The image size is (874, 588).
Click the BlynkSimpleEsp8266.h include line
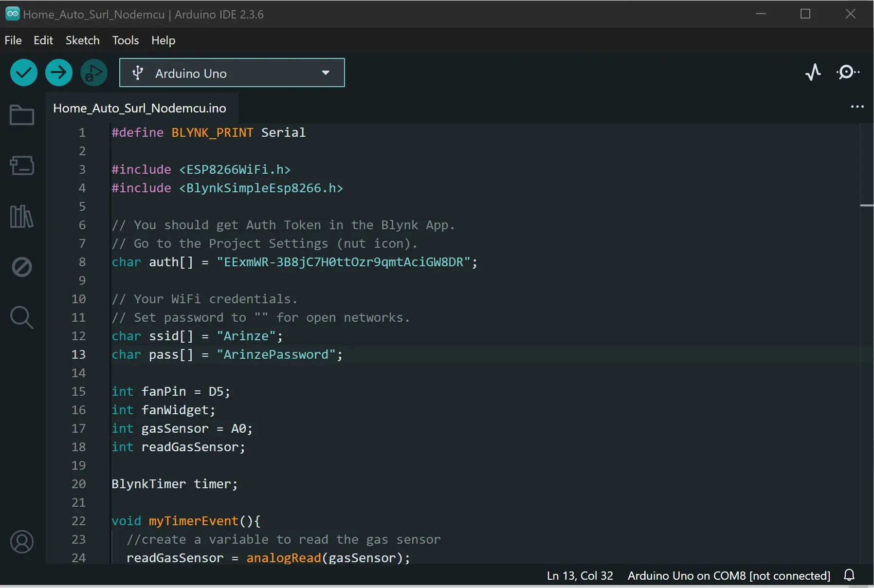227,188
